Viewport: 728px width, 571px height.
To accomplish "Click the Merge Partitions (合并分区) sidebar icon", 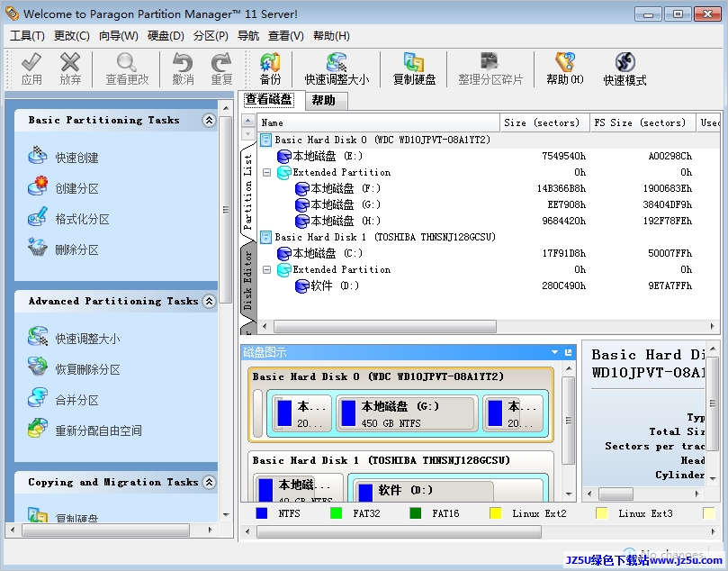I will 37,398.
